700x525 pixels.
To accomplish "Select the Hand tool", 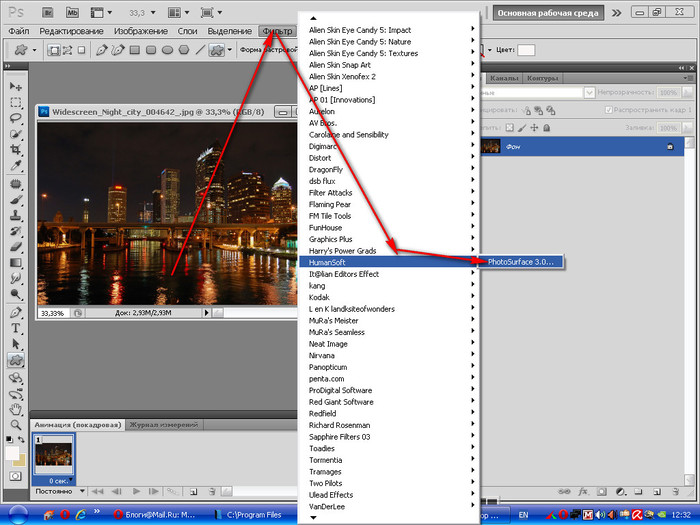I will (x=16, y=408).
